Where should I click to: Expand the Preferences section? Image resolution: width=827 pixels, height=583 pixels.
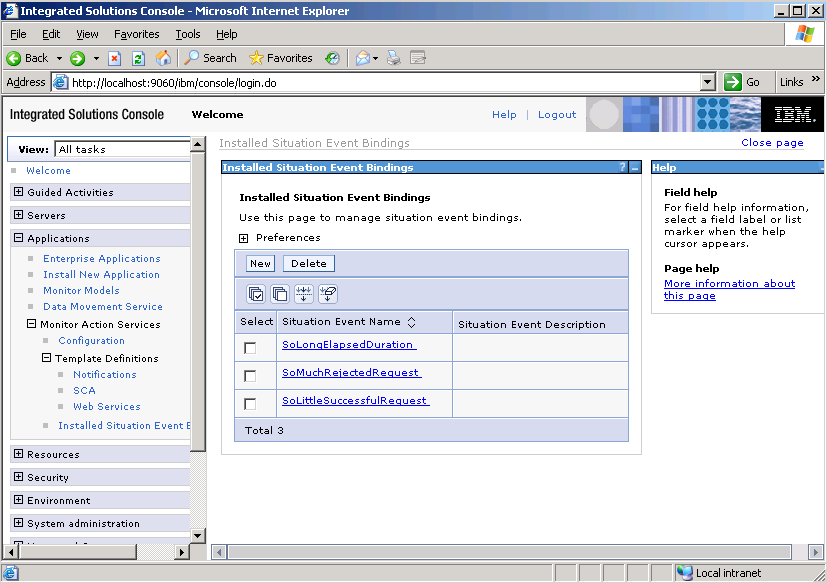(243, 238)
